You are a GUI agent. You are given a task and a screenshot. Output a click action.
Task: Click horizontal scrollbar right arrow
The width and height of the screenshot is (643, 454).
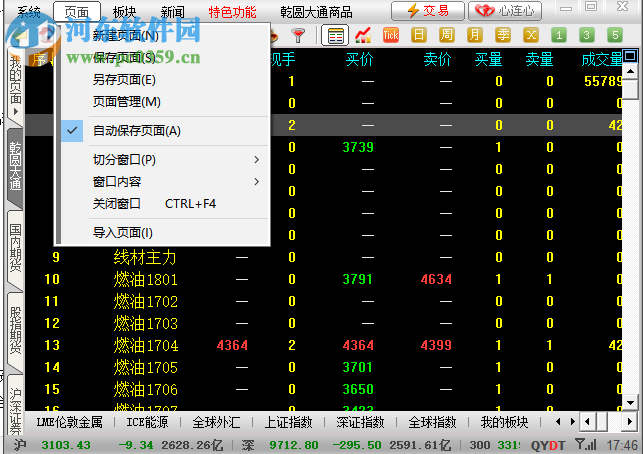point(630,422)
